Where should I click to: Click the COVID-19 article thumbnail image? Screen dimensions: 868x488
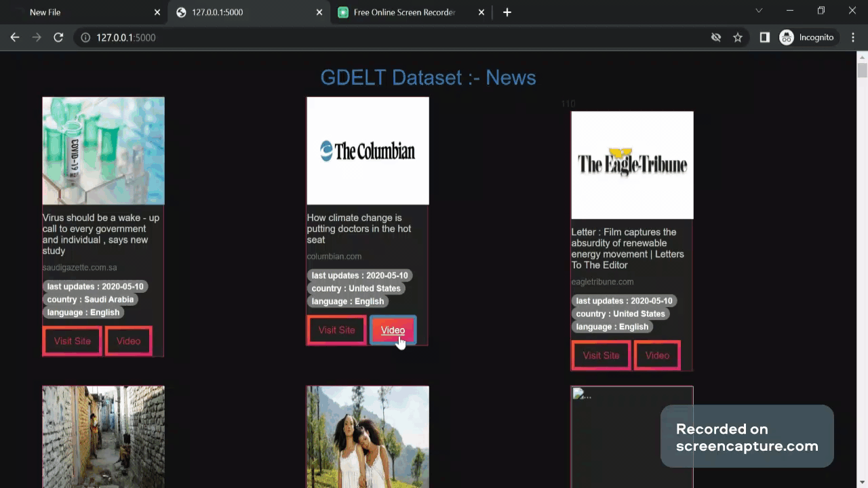(103, 150)
